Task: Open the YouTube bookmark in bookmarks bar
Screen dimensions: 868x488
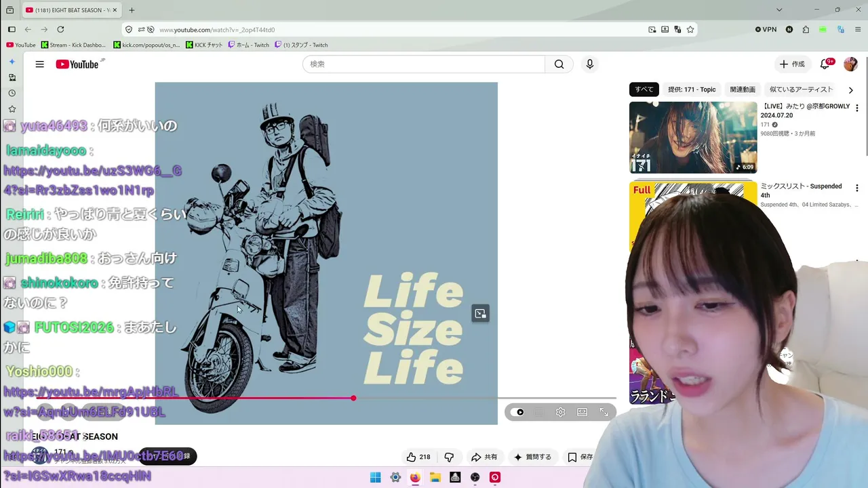Action: tap(21, 45)
